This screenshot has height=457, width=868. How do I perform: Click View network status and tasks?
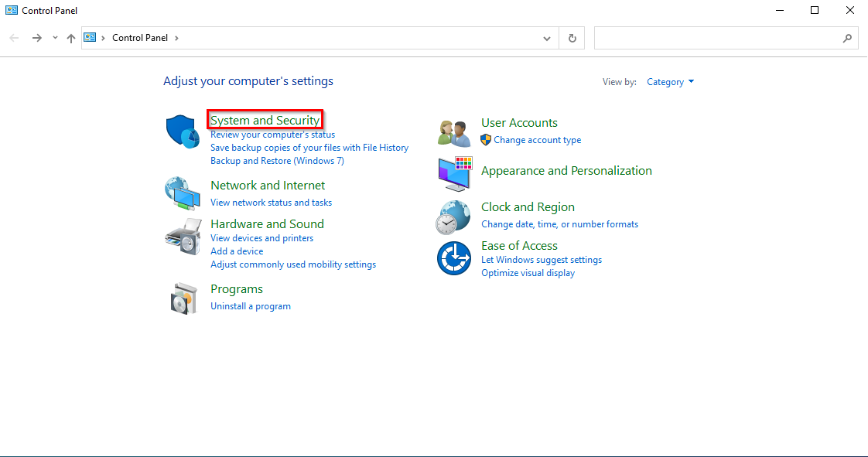(272, 203)
